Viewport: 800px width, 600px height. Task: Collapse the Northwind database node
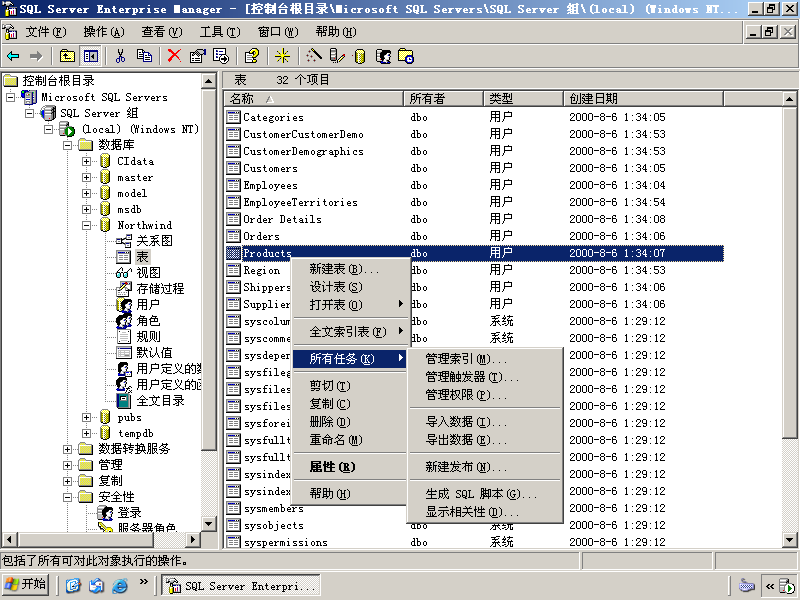87,225
